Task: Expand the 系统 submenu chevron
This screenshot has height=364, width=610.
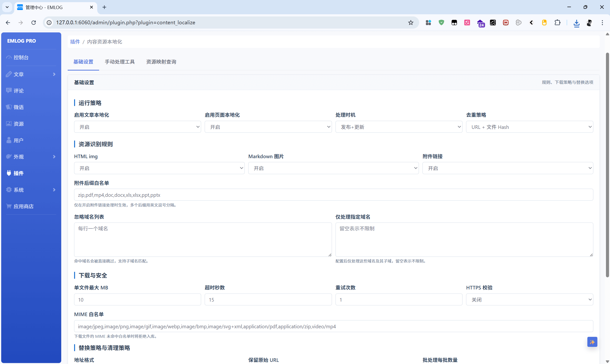Action: point(54,190)
